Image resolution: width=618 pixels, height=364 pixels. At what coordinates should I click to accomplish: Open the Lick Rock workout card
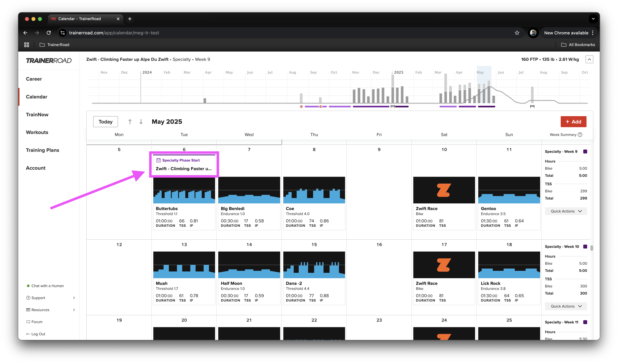(509, 278)
